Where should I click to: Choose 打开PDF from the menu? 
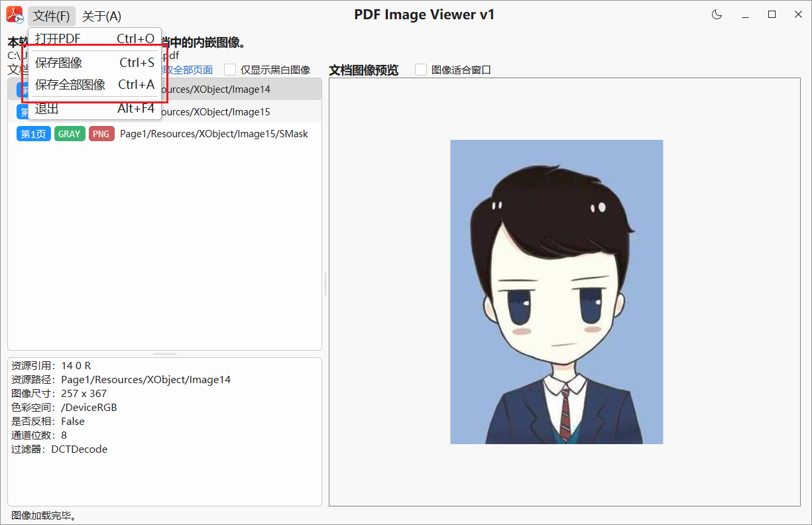click(95, 39)
